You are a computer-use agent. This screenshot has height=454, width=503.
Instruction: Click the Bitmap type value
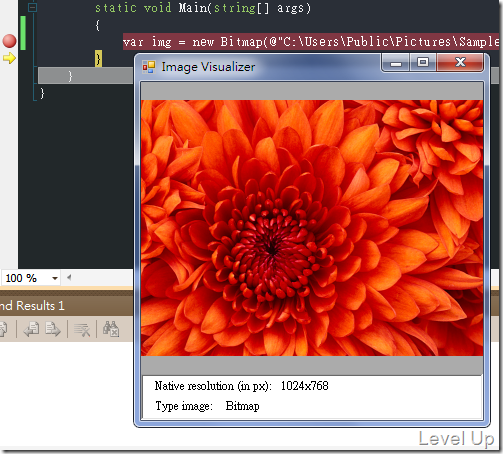coord(242,406)
